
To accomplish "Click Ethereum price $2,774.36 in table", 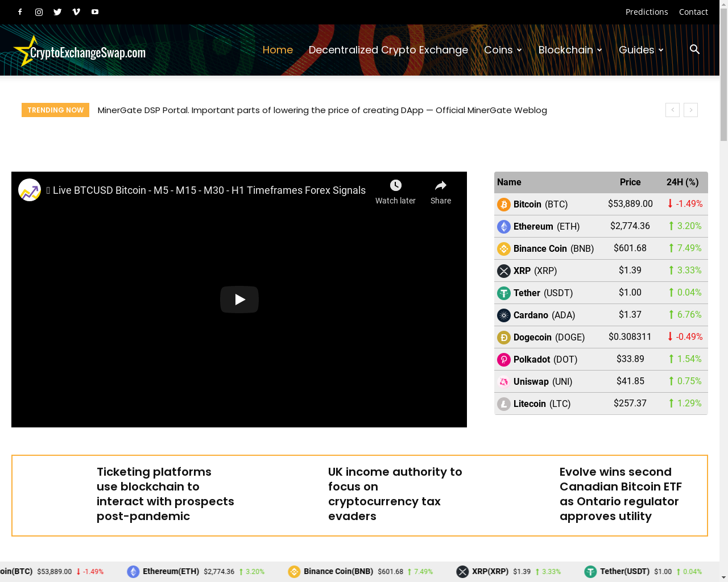I will coord(630,226).
